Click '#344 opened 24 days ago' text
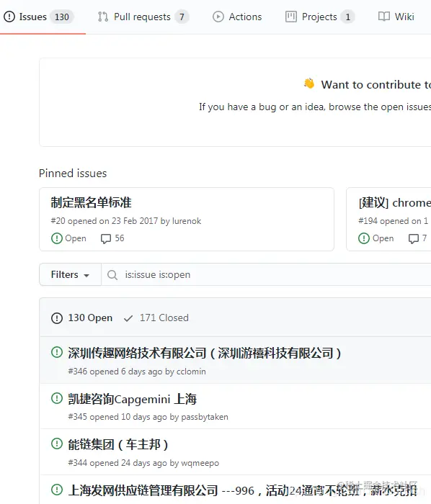This screenshot has width=431, height=504. [x=117, y=463]
